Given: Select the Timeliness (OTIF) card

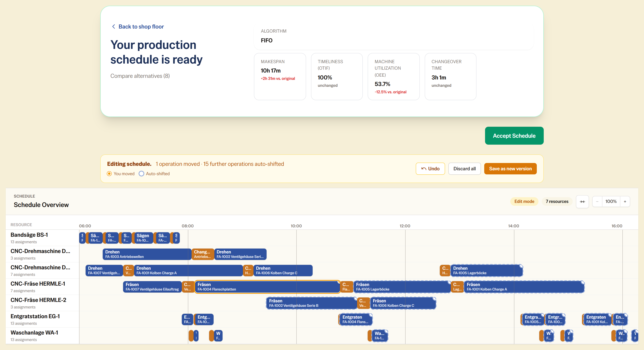Looking at the screenshot, I should coord(336,77).
